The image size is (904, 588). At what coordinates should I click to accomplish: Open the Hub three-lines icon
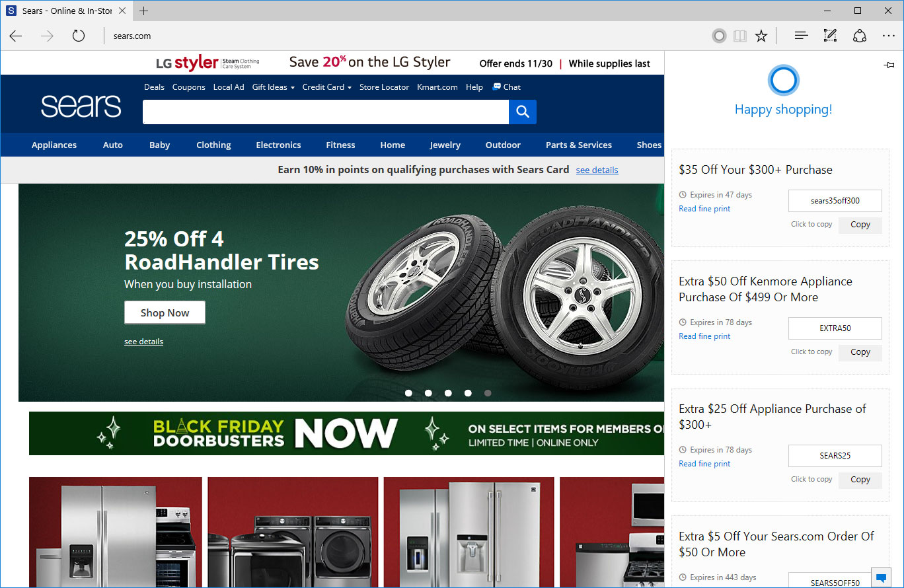pyautogui.click(x=802, y=36)
